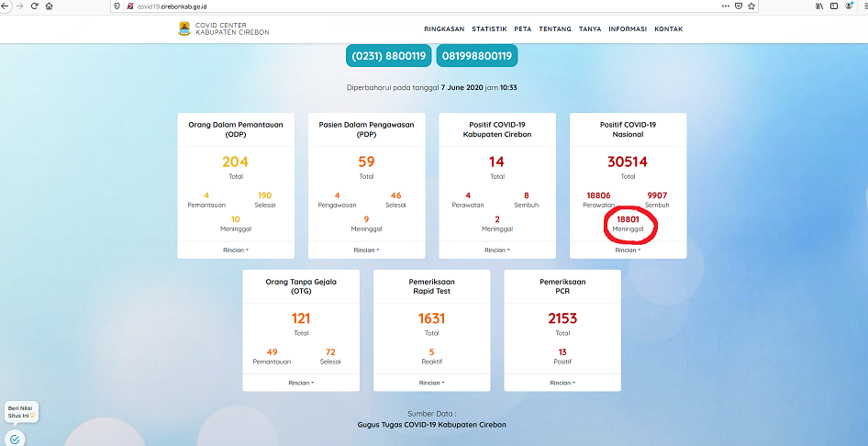This screenshot has height=446, width=868.
Task: Expand Rincian under Orang Dalam Pemantauan
Action: (x=236, y=250)
